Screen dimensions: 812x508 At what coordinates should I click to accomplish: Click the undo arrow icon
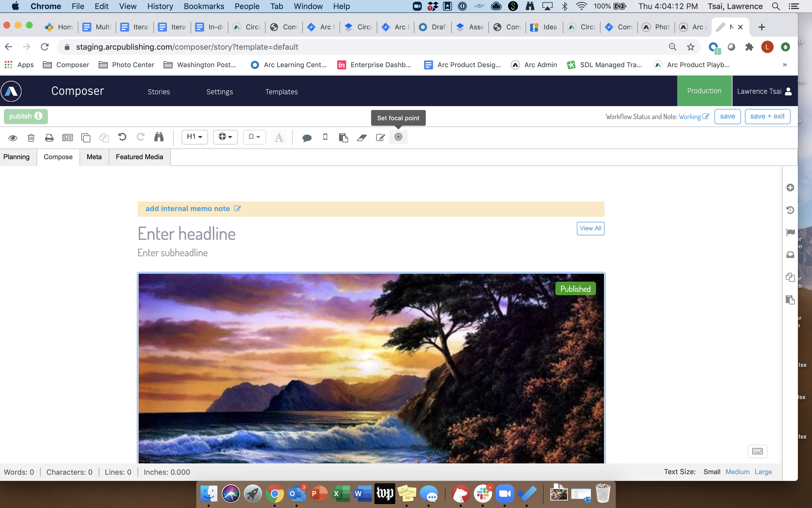click(x=122, y=137)
